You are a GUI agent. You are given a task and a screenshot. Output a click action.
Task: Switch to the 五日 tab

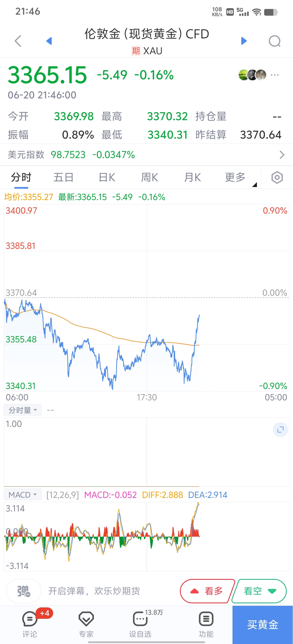click(x=63, y=178)
